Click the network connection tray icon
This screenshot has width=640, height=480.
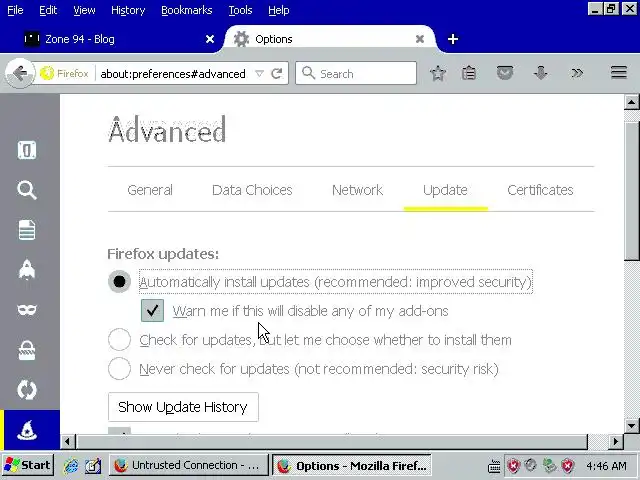pyautogui.click(x=549, y=465)
